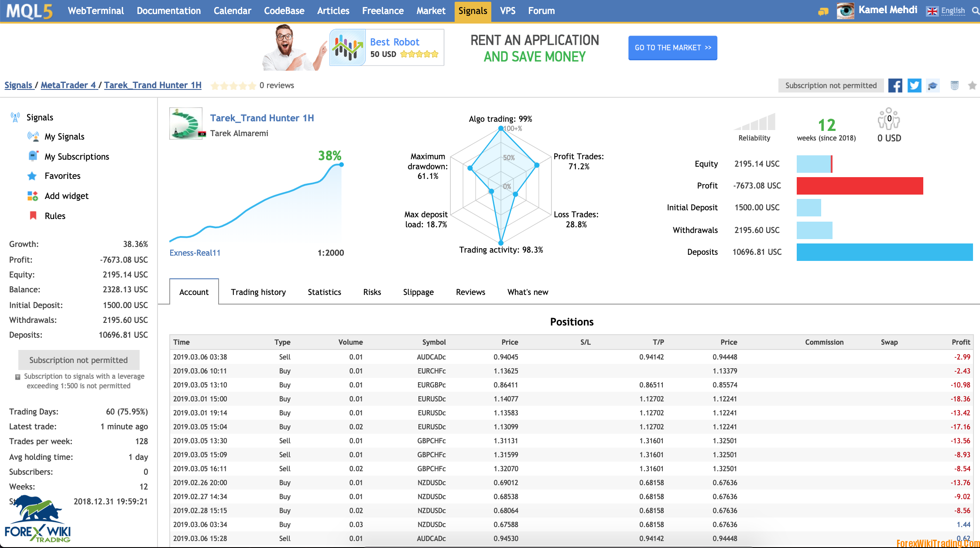The image size is (980, 548).
Task: Click the Algo trading radar chart point
Action: pos(500,128)
